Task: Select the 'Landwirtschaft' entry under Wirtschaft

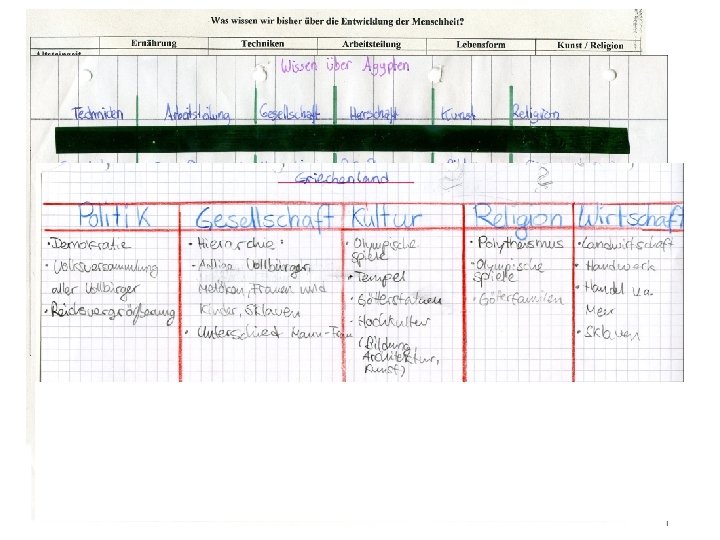Action: pos(625,244)
